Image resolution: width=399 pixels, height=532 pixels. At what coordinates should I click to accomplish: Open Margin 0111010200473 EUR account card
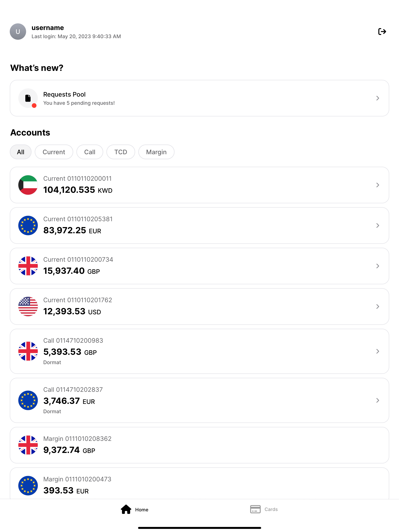[x=199, y=484]
